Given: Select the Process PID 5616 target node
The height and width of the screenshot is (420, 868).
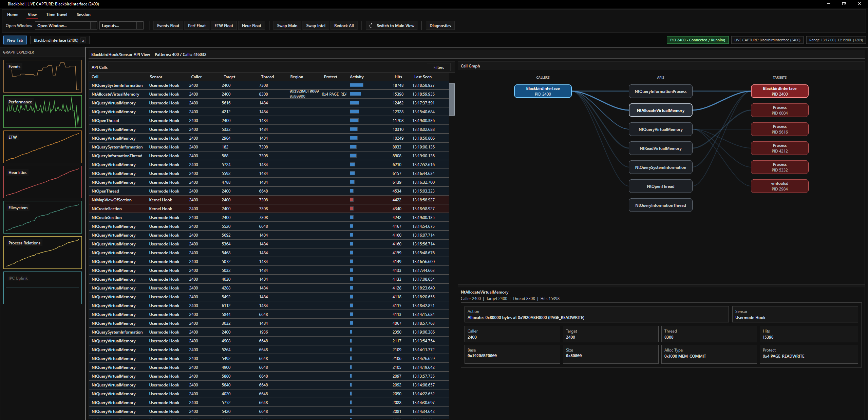Looking at the screenshot, I should [x=779, y=129].
